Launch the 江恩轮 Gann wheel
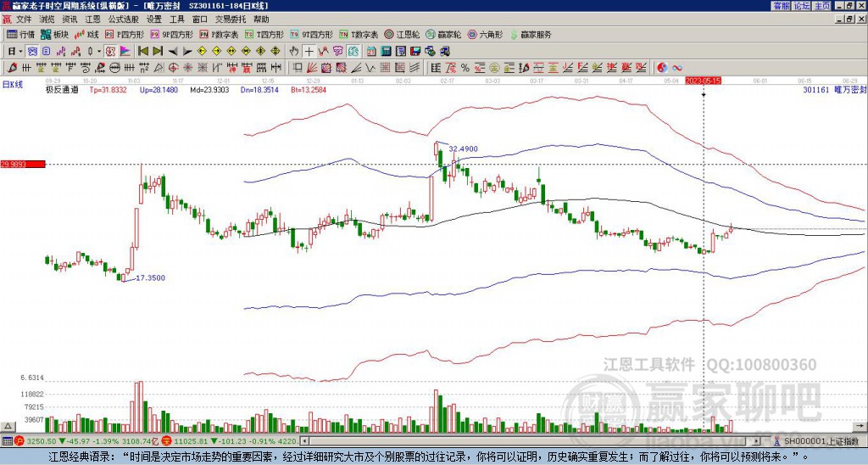 coord(403,34)
